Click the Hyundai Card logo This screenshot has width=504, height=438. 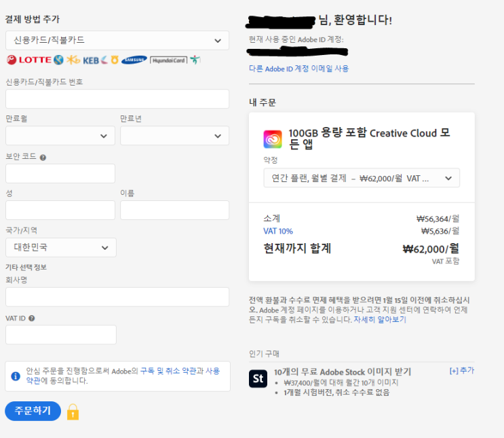pos(168,60)
